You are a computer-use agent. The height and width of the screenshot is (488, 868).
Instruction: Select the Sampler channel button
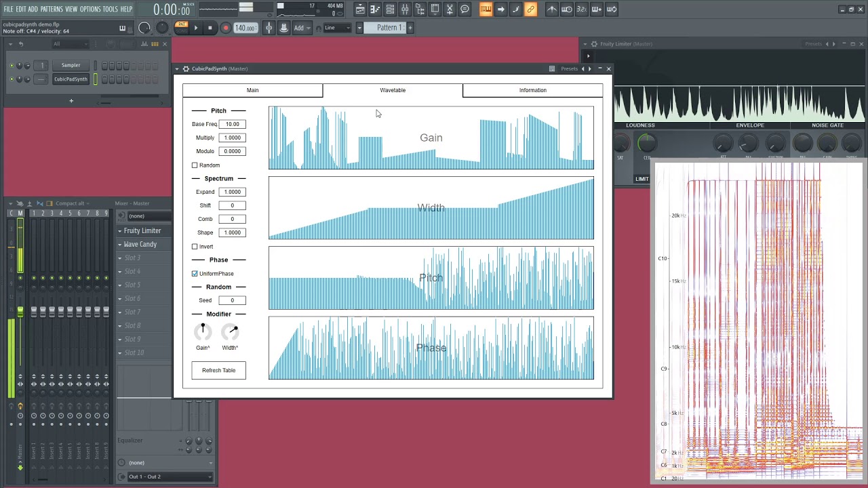click(71, 65)
